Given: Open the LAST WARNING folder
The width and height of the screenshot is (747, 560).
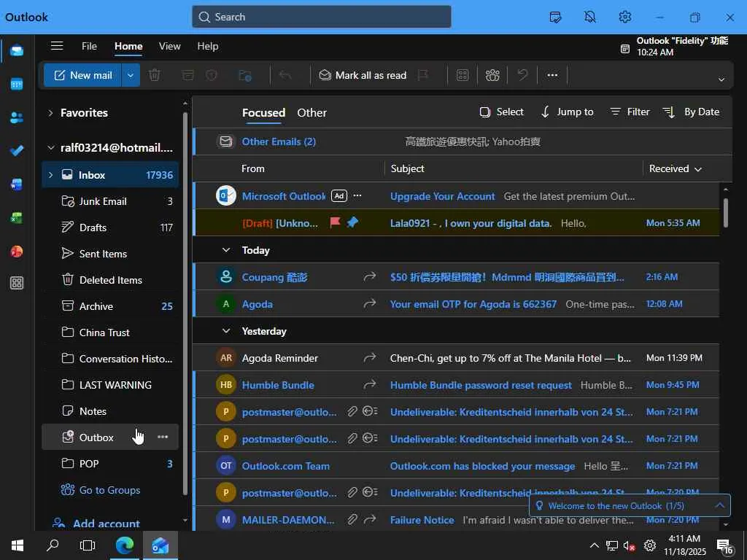Looking at the screenshot, I should click(111, 385).
